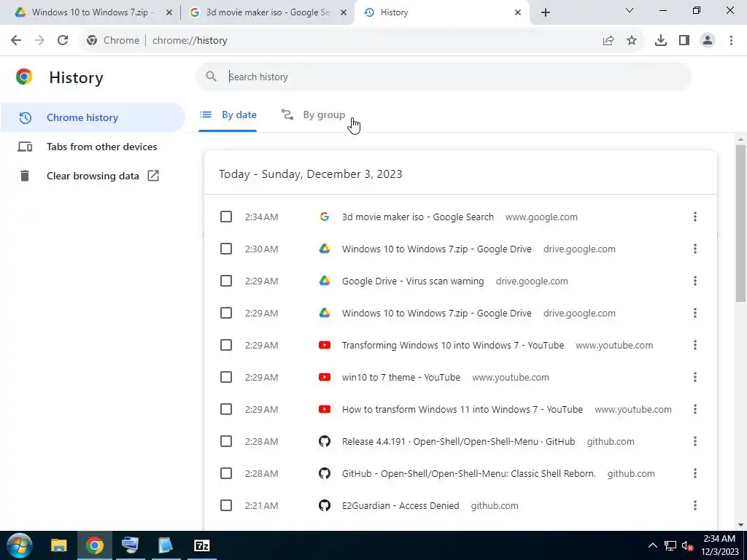
Task: Open a new tab with plus button
Action: coord(546,12)
